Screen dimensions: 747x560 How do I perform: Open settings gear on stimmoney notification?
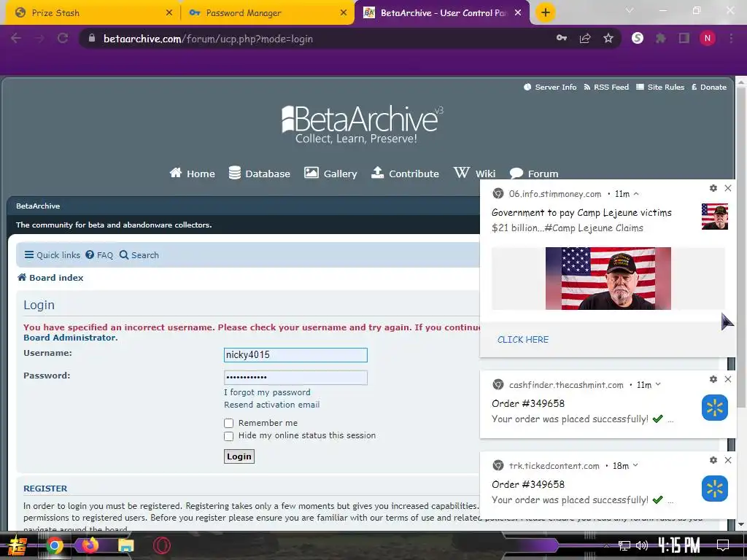[x=713, y=188]
